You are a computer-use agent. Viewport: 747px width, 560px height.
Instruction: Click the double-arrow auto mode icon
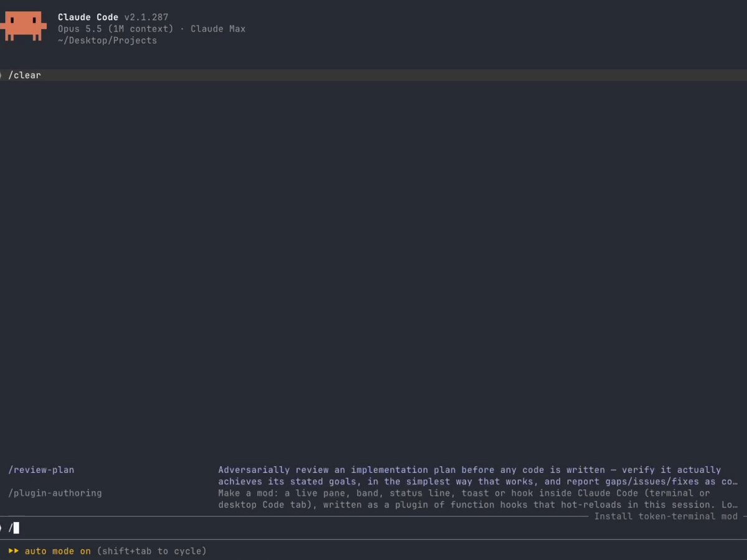tap(13, 551)
